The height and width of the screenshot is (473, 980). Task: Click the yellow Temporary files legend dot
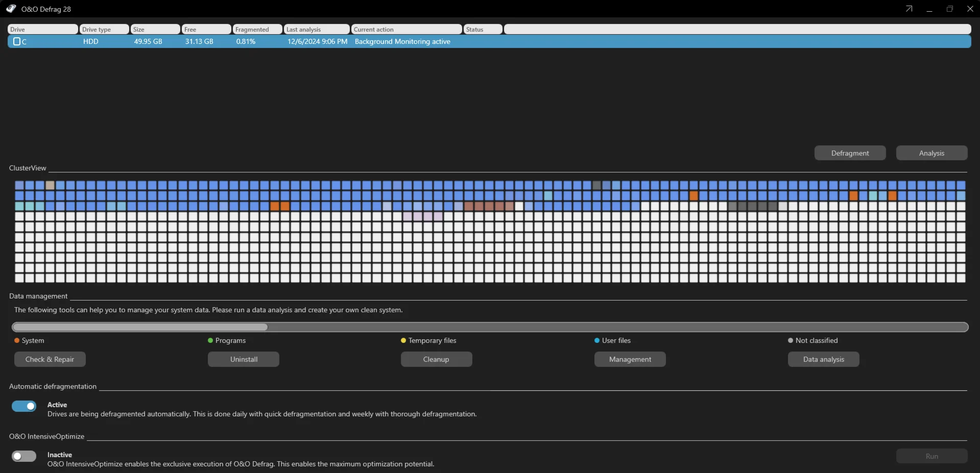(403, 340)
